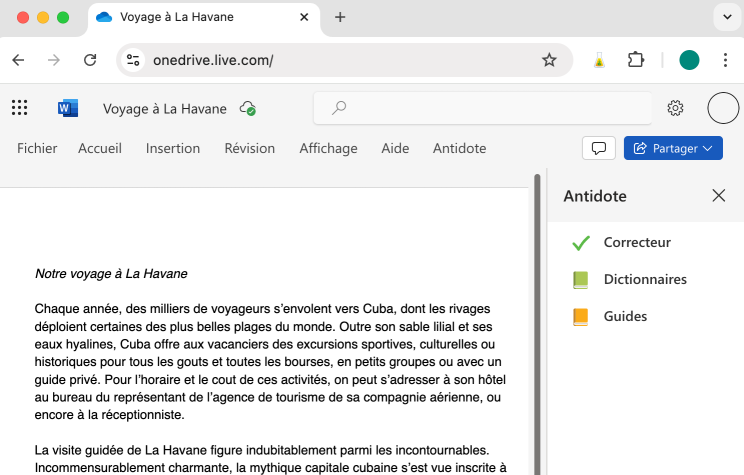The image size is (744, 475).
Task: Open the comments panel icon
Action: tap(598, 148)
